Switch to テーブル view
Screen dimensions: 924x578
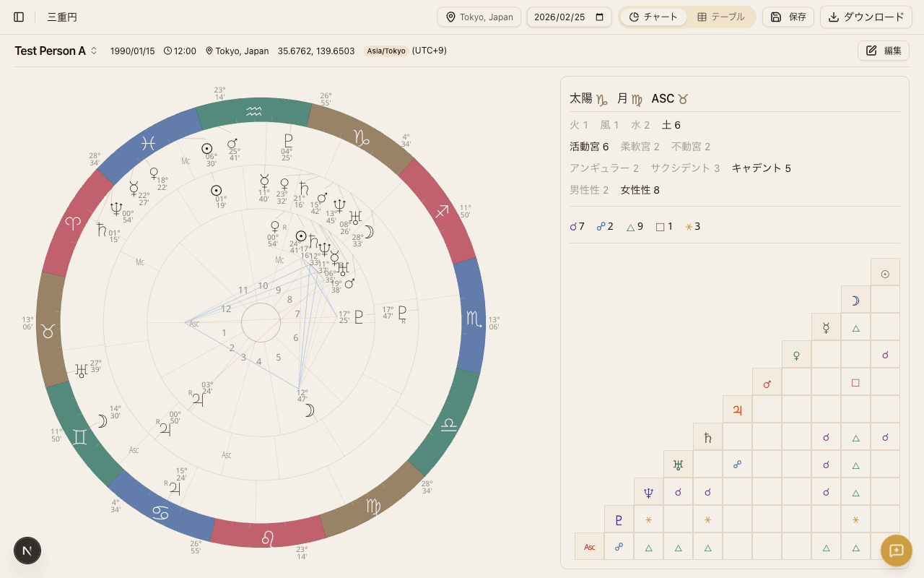(x=720, y=17)
